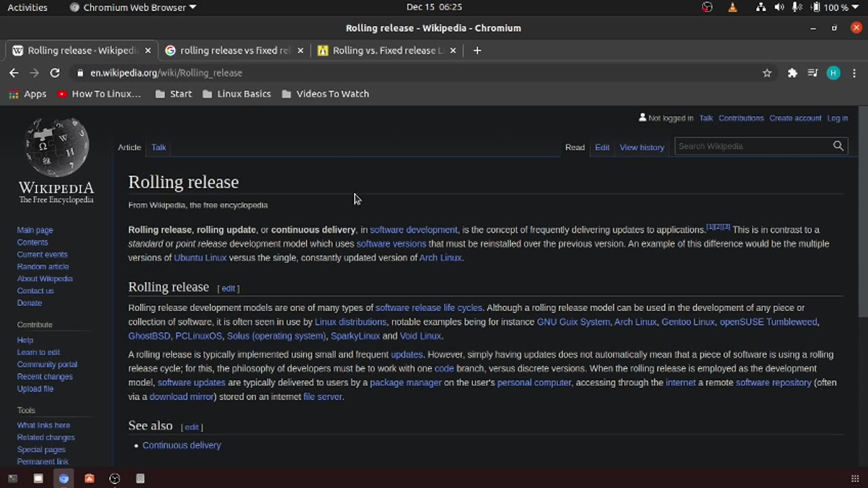Open the Linux Basics bookmarks folder

(x=237, y=94)
